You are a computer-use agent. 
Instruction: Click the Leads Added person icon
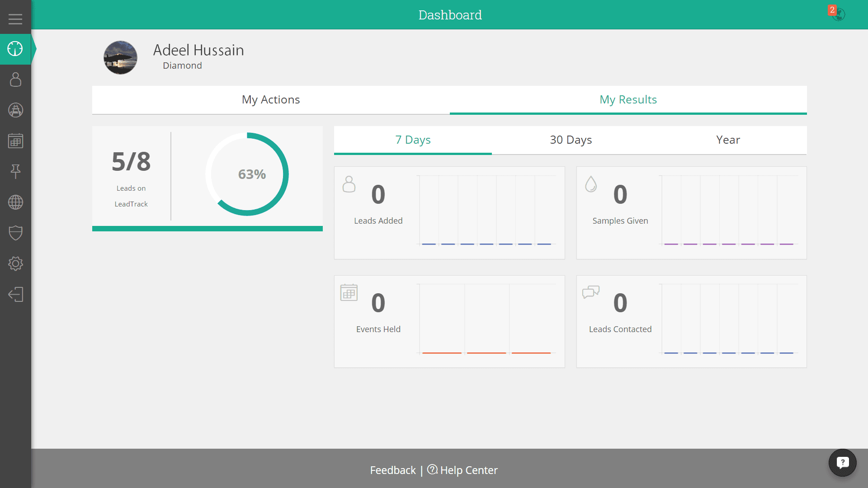tap(349, 184)
